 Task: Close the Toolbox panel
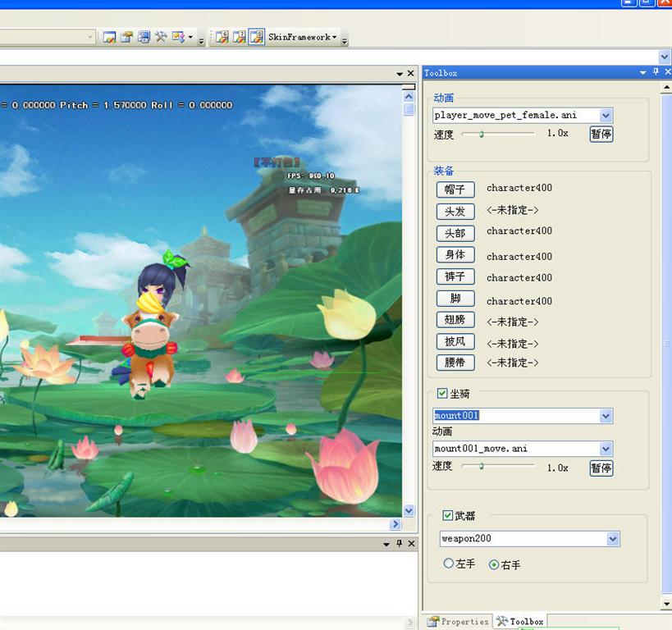pyautogui.click(x=667, y=72)
